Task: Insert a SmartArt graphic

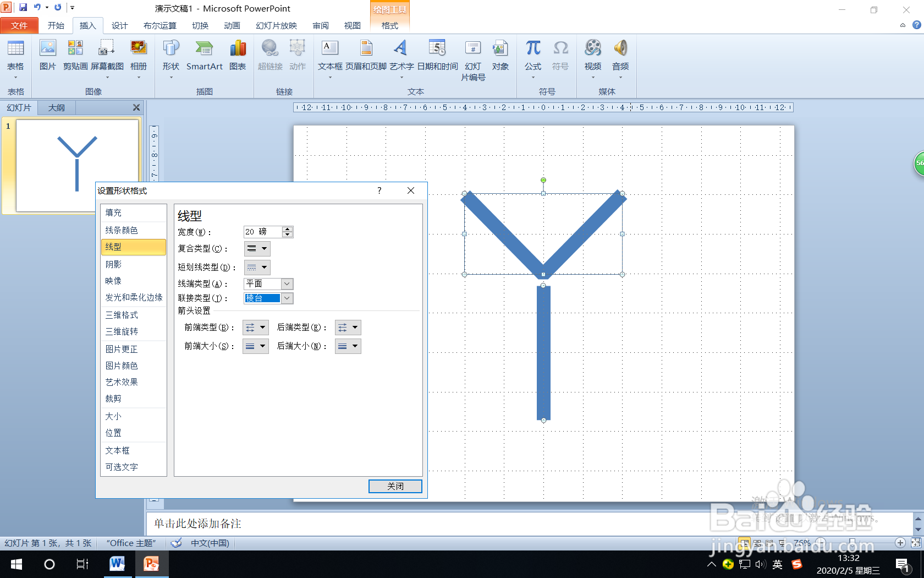Action: (204, 57)
